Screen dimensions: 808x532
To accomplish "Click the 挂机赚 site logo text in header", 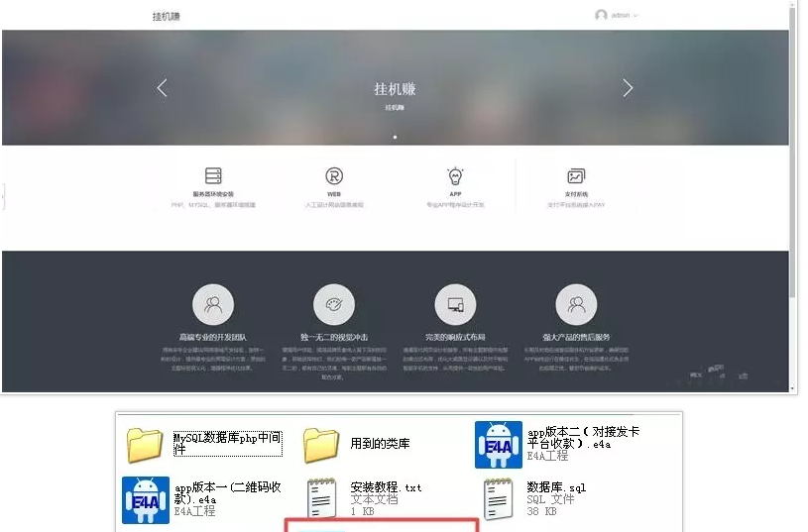I will click(x=166, y=17).
